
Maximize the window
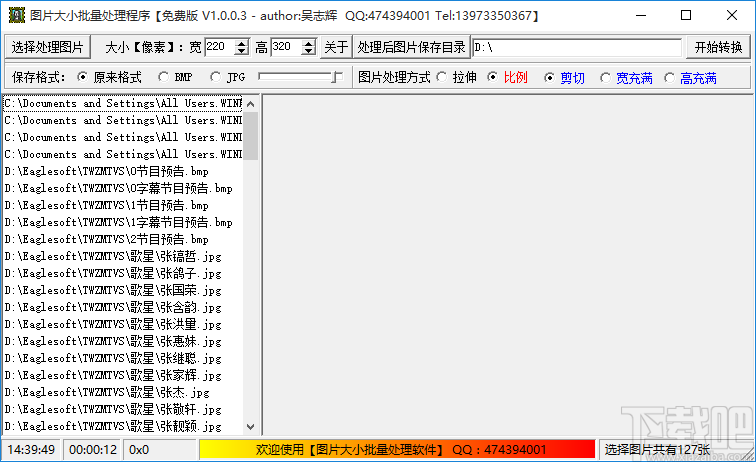click(x=686, y=15)
